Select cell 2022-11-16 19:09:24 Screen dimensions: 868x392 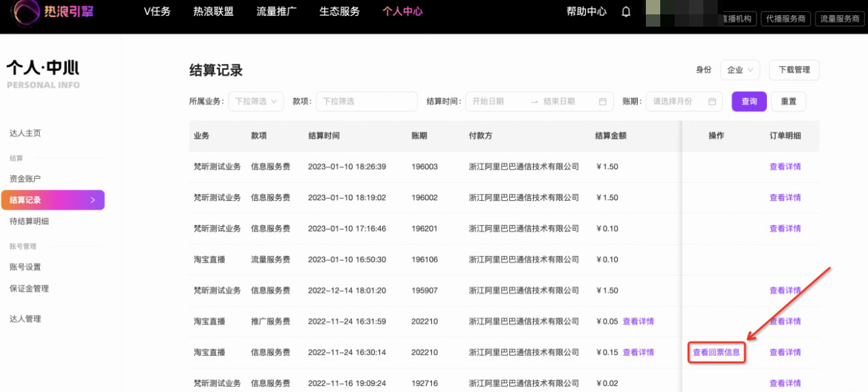click(x=347, y=383)
